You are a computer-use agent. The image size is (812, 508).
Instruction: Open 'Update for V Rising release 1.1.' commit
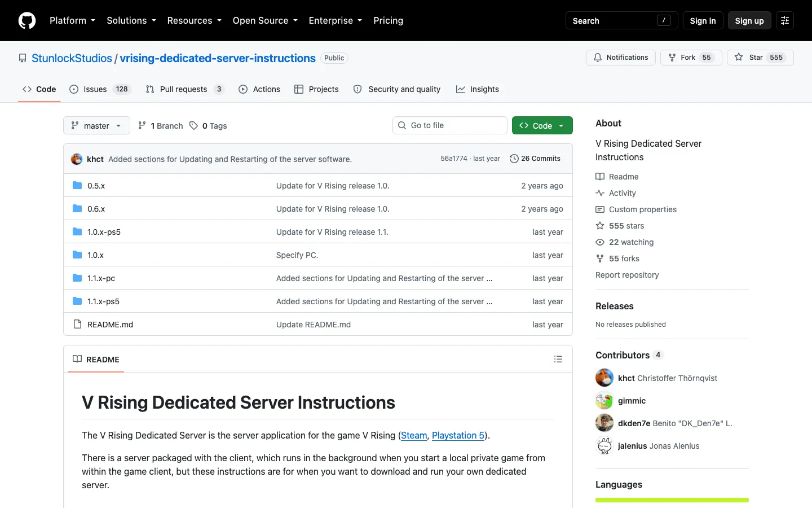coord(332,232)
